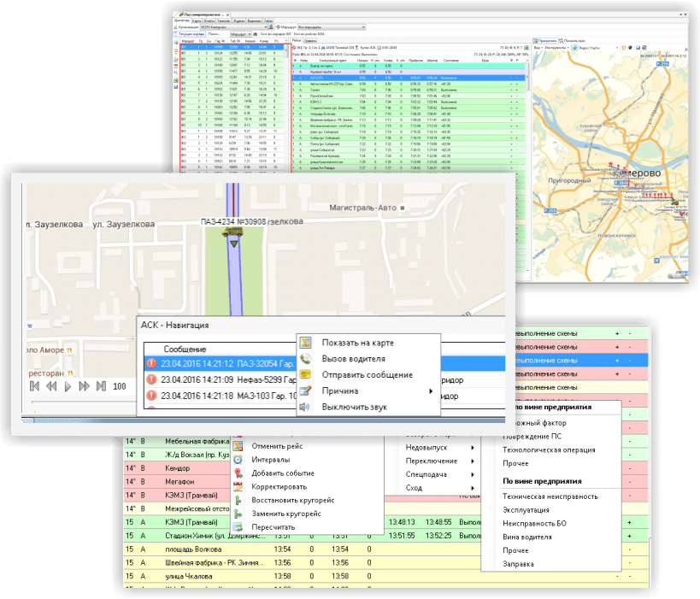
Task: Click the icon next to 'Пересчитать'
Action: tap(238, 527)
